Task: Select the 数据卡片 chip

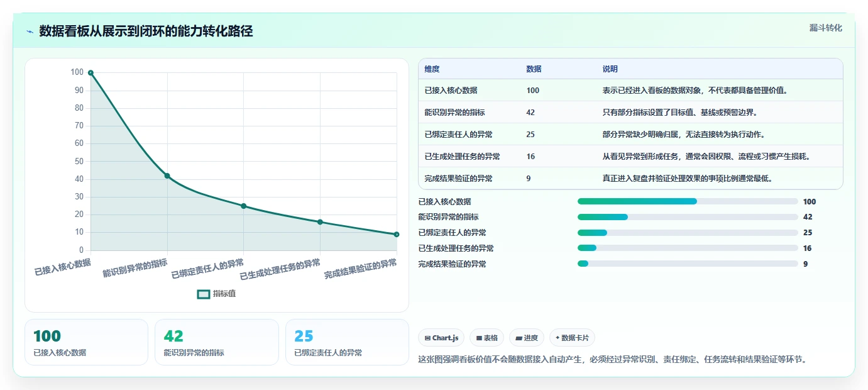Action: (573, 338)
